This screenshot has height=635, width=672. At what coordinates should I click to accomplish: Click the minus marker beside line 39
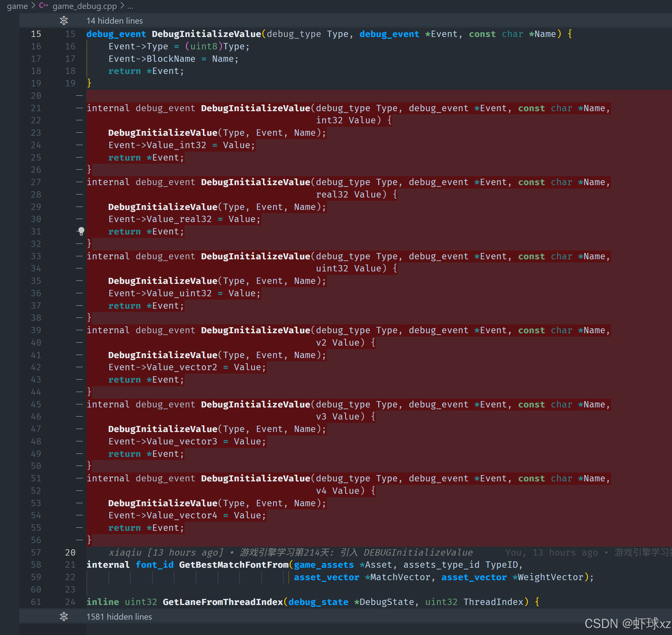(79, 330)
